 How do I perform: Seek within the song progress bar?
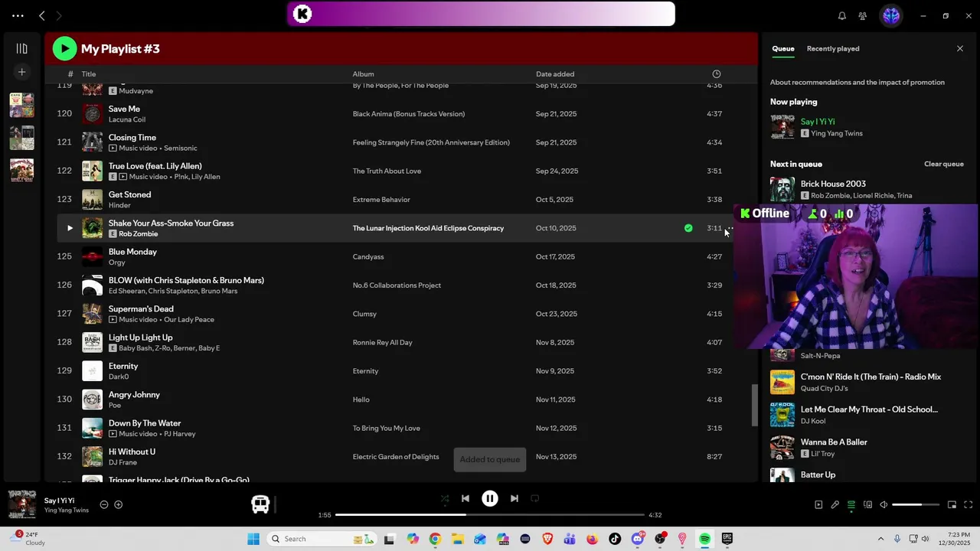[490, 515]
